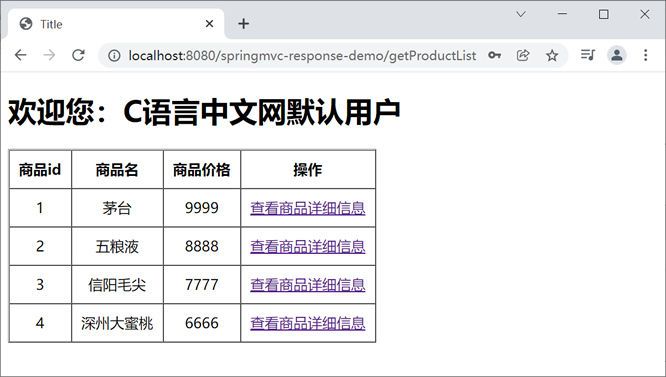Open saved passwords key icon

(494, 55)
